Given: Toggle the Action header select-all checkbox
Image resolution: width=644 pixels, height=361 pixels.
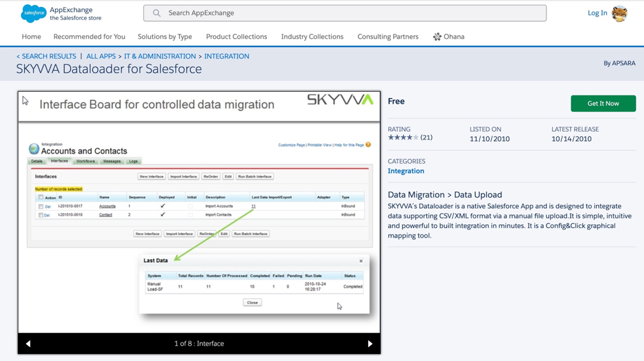Looking at the screenshot, I should point(41,197).
